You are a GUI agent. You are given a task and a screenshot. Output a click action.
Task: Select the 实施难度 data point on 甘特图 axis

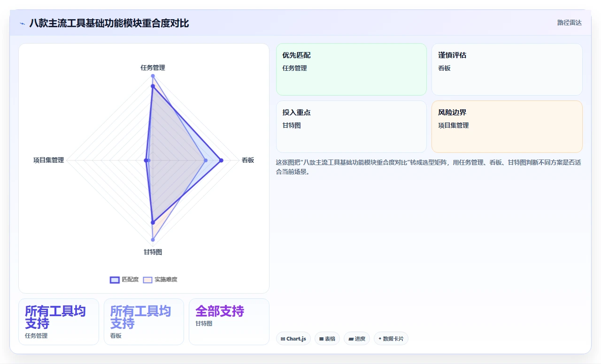click(x=153, y=240)
